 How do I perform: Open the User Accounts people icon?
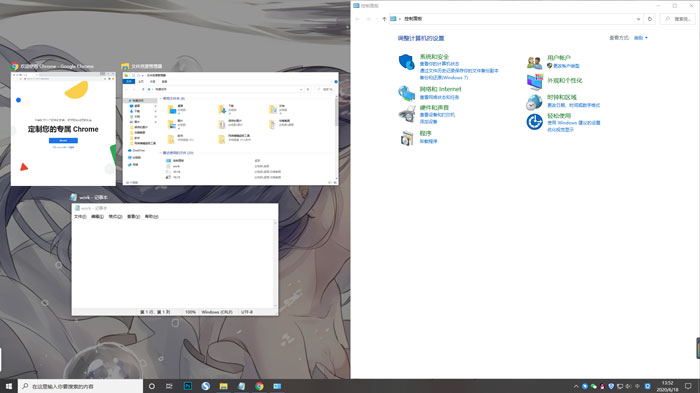coord(534,62)
